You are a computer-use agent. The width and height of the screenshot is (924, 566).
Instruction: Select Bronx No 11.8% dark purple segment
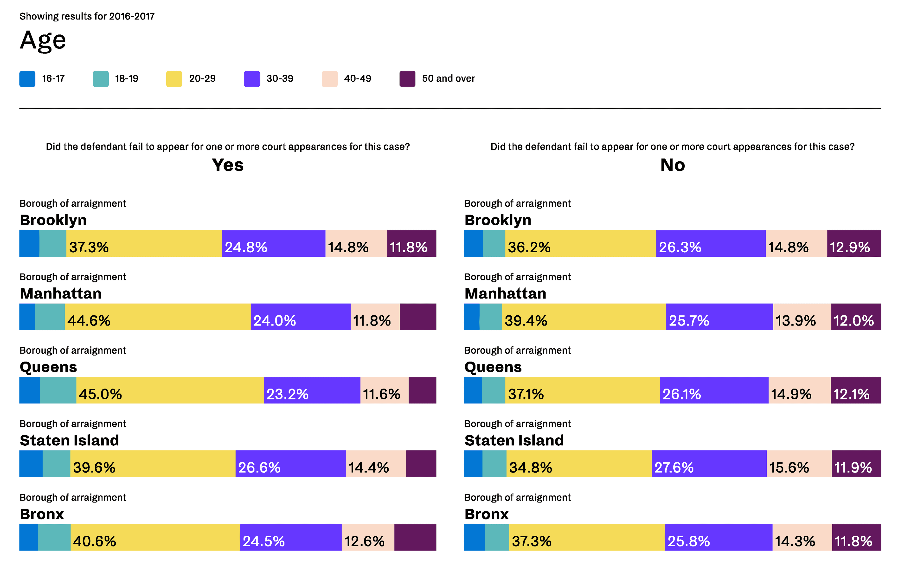pos(856,537)
